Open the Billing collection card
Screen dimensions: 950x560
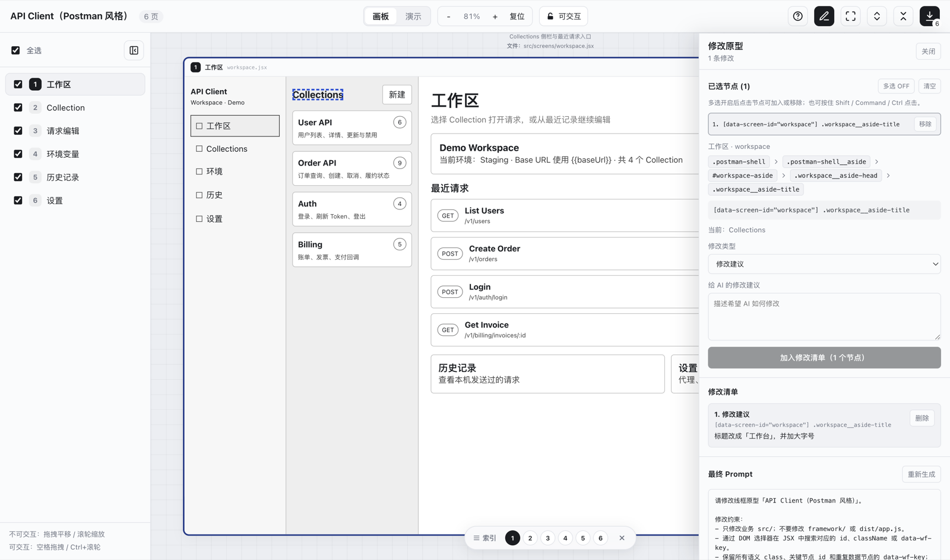click(352, 250)
